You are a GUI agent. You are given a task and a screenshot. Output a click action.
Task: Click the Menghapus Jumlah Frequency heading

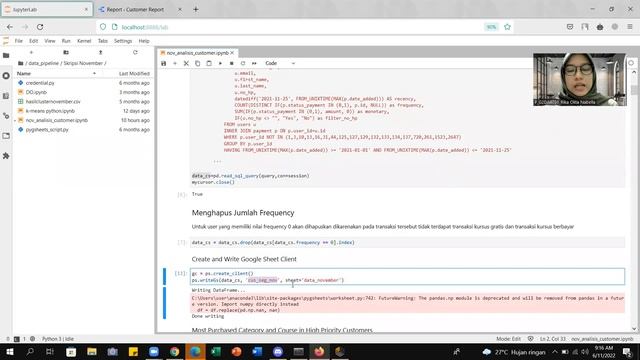243,213
